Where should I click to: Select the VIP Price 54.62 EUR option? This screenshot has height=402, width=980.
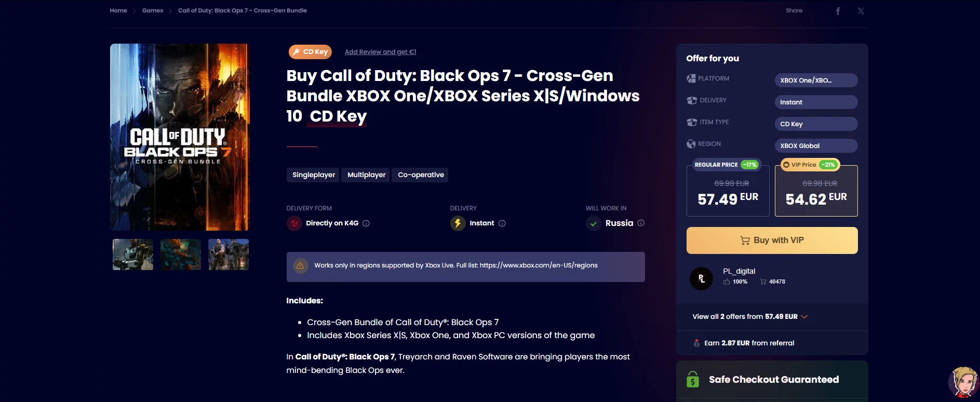point(816,190)
